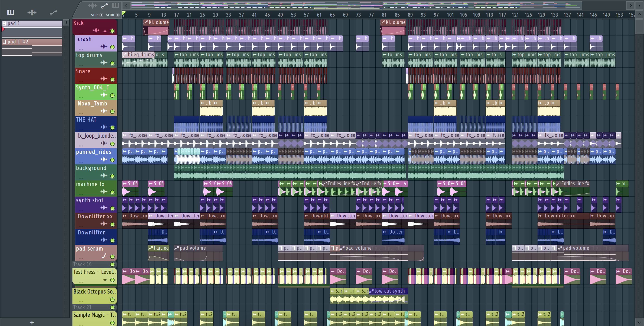Collapse the Kick track group arrow
Image resolution: width=644 pixels, height=326 pixels.
pos(105,31)
